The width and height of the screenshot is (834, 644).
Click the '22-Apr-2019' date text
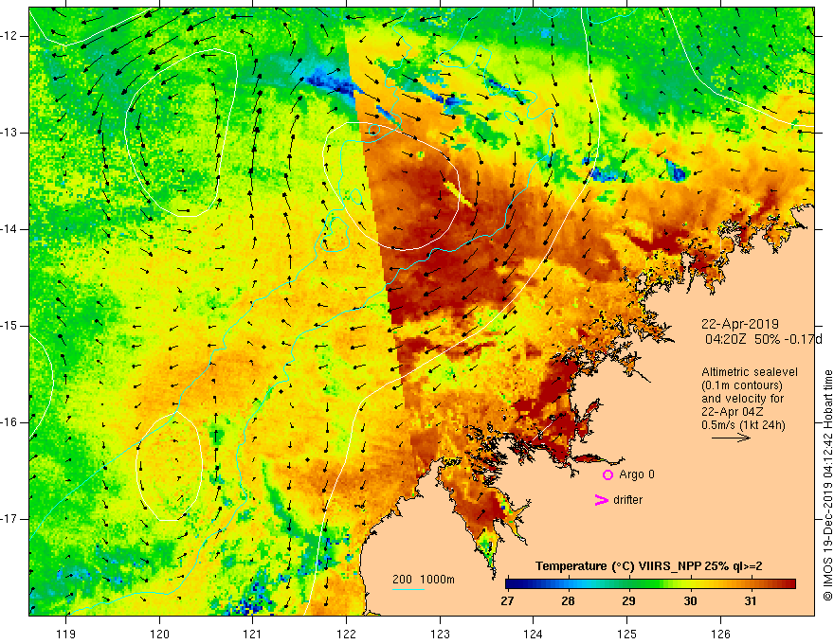click(x=740, y=324)
